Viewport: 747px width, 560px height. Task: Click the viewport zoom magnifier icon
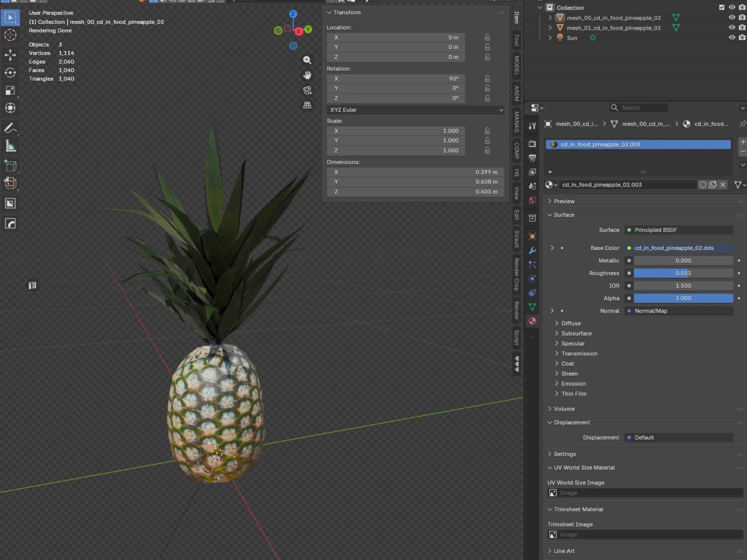click(307, 60)
